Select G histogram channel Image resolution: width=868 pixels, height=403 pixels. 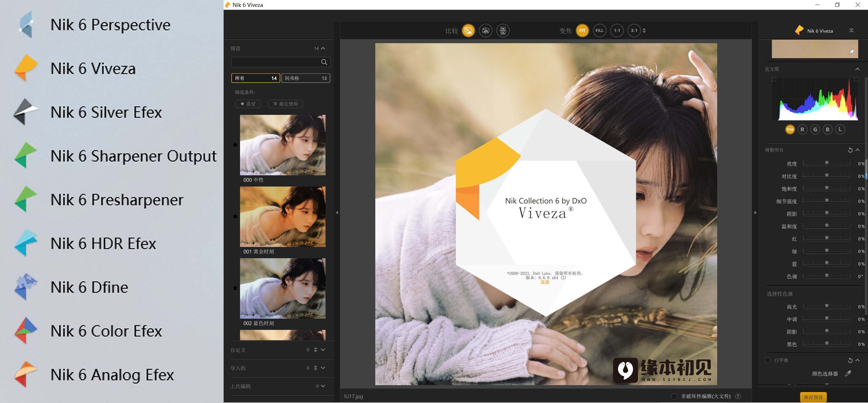pos(815,129)
